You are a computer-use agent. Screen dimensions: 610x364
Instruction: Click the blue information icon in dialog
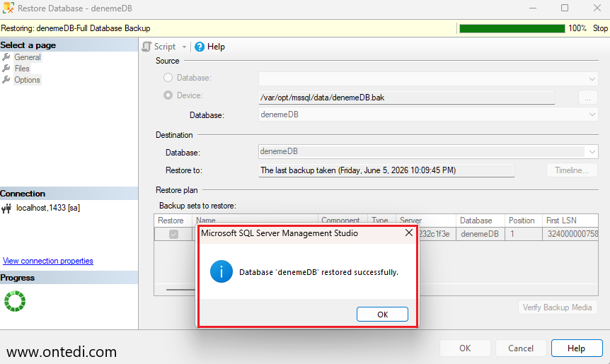(x=221, y=271)
